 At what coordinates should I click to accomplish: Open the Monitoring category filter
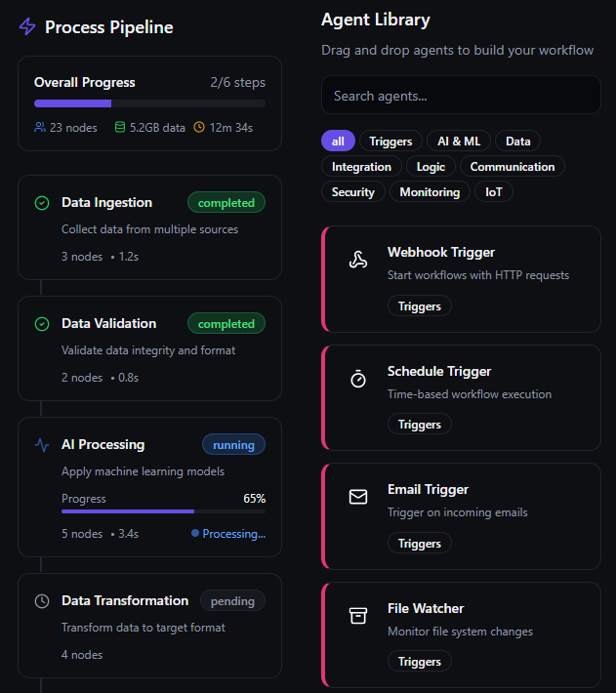pos(430,192)
